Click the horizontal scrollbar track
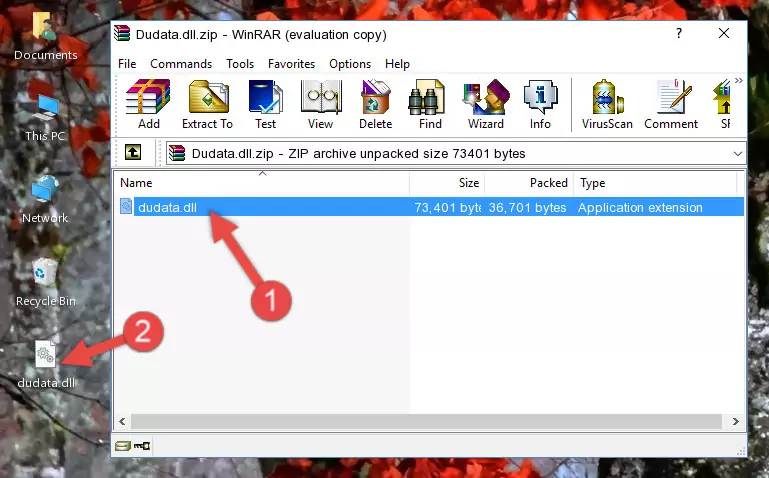The height and width of the screenshot is (478, 769). click(x=426, y=421)
